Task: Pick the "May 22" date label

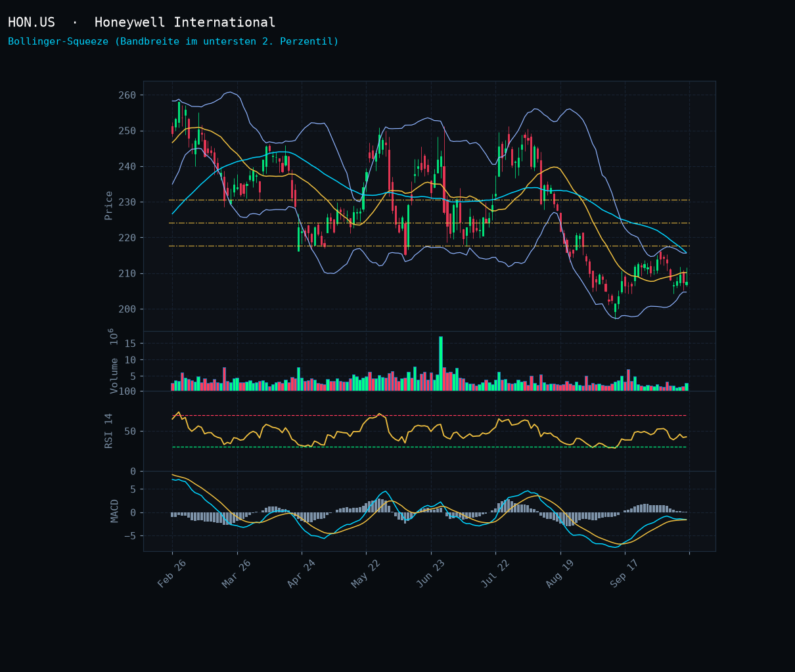Action: pyautogui.click(x=366, y=573)
